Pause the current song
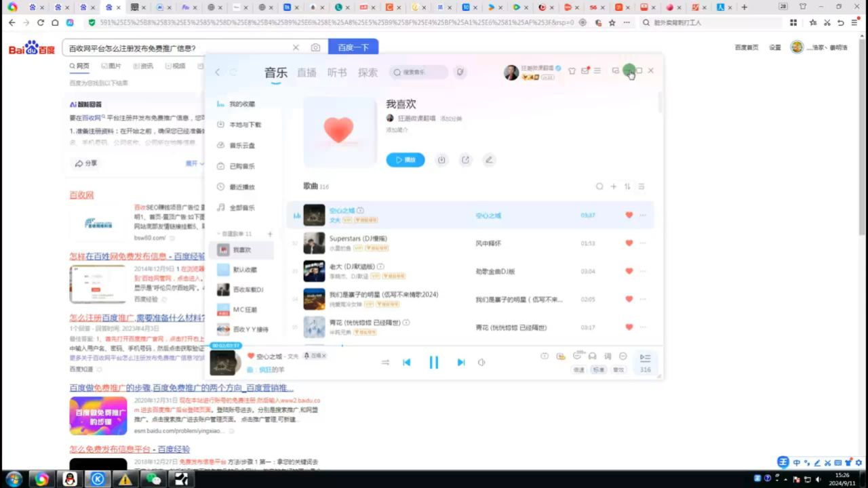The height and width of the screenshot is (488, 868). coord(434,363)
